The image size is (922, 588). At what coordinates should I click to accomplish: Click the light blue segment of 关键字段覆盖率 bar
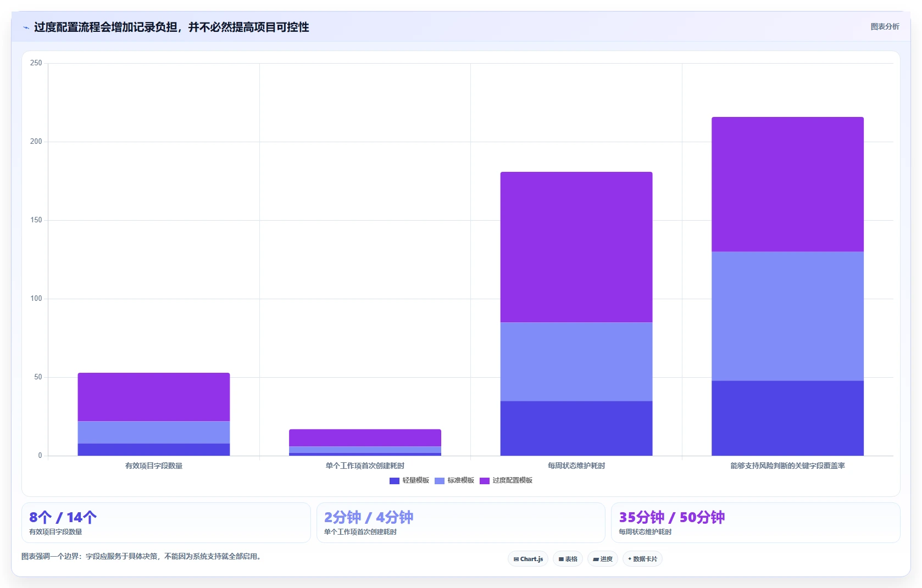(787, 316)
